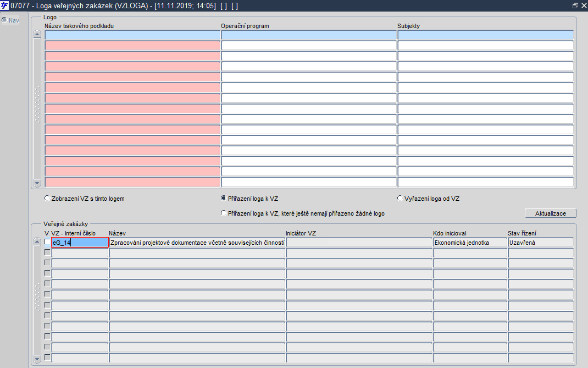Click the Logo list scroll up arrow
Viewport: 588px width, 368px height.
tap(37, 35)
